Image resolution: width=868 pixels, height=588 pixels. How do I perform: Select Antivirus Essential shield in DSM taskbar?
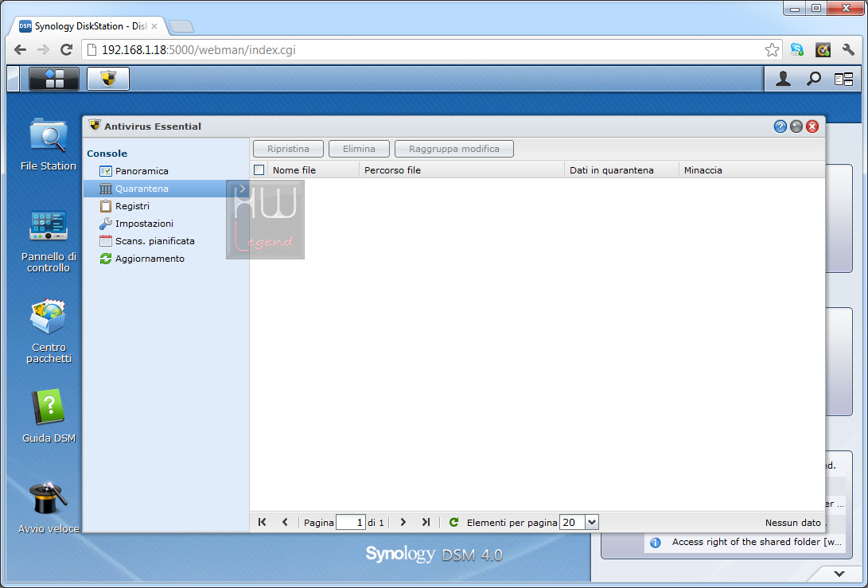(108, 79)
